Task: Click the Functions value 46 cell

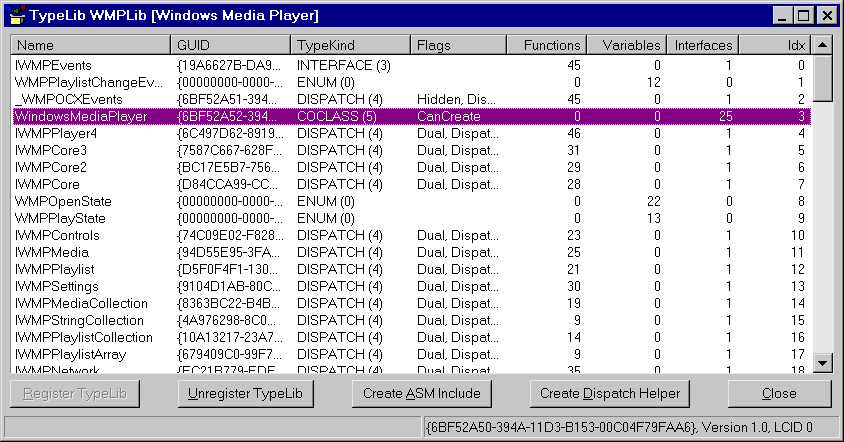Action: pos(574,134)
